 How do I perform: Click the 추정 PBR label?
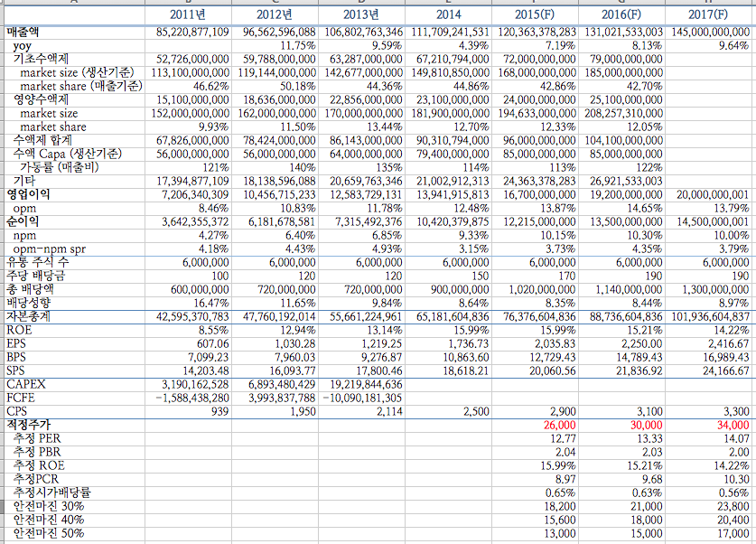pyautogui.click(x=37, y=452)
